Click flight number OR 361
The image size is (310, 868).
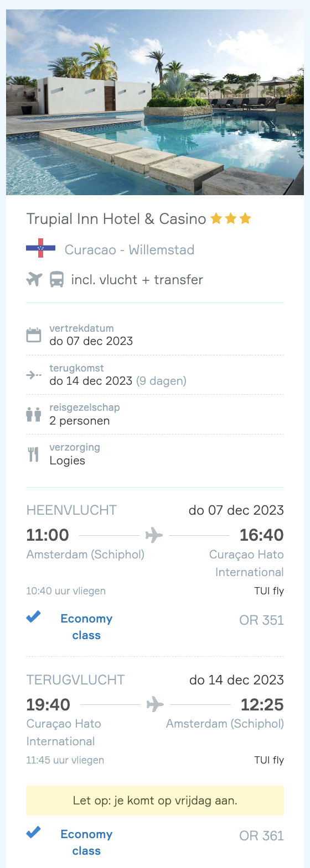[261, 836]
